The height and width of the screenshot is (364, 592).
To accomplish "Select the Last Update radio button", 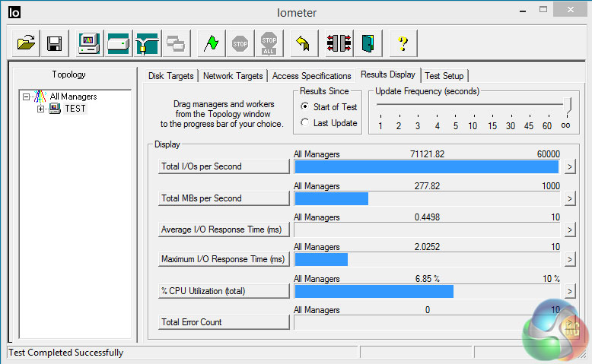I will pos(304,122).
